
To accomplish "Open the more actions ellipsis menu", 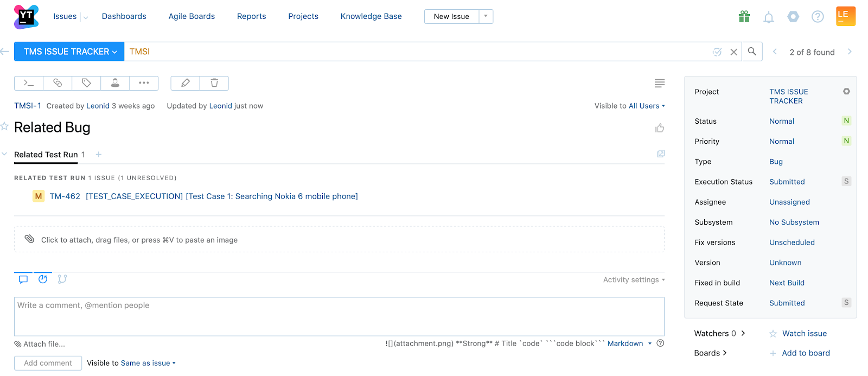I will coord(144,83).
